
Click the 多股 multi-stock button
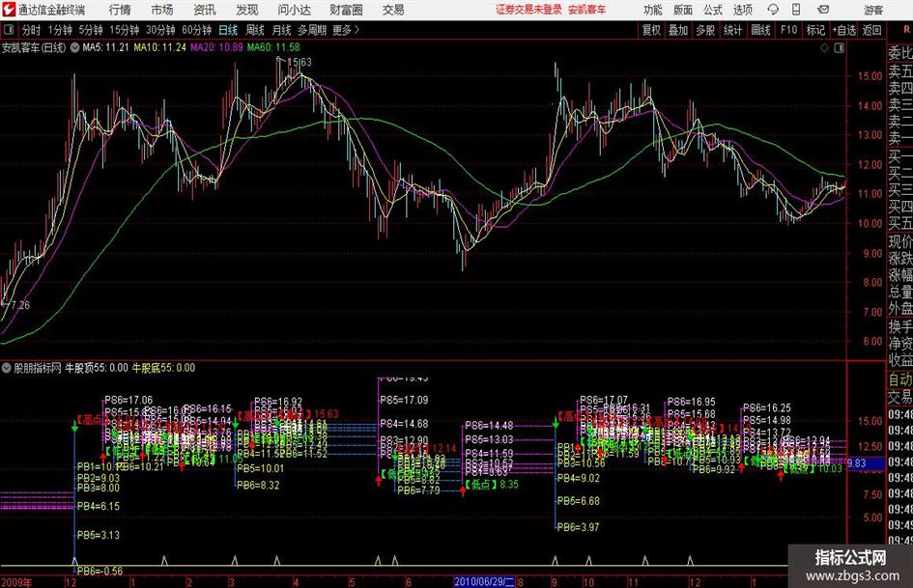[x=705, y=30]
